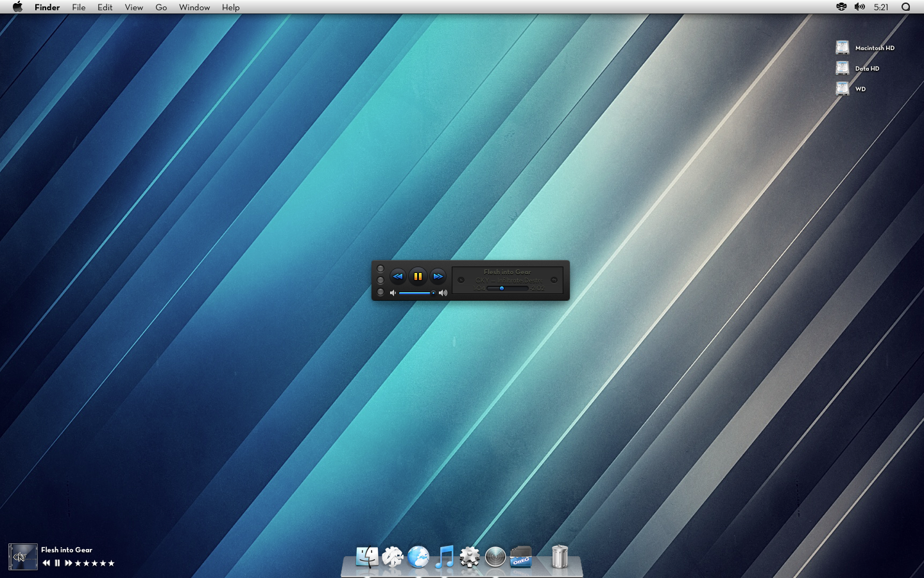Open iTunes music note in Dock
Screen dimensions: 924x578
pyautogui.click(x=444, y=557)
